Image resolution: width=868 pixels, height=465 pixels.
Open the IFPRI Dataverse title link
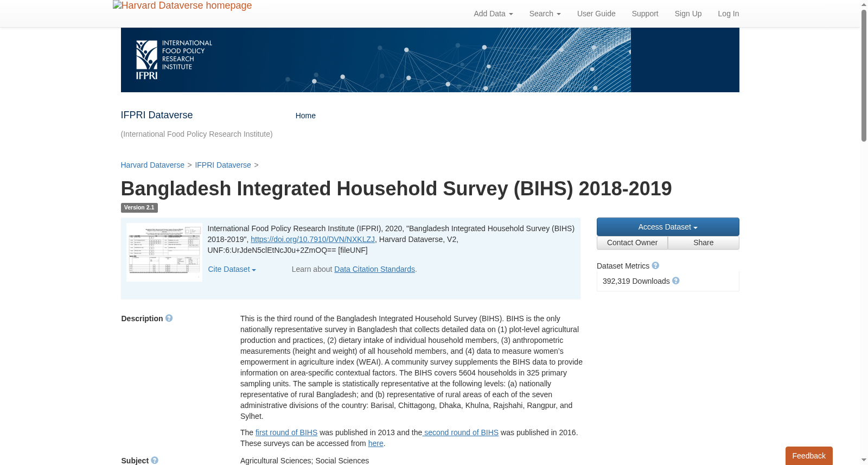(157, 115)
